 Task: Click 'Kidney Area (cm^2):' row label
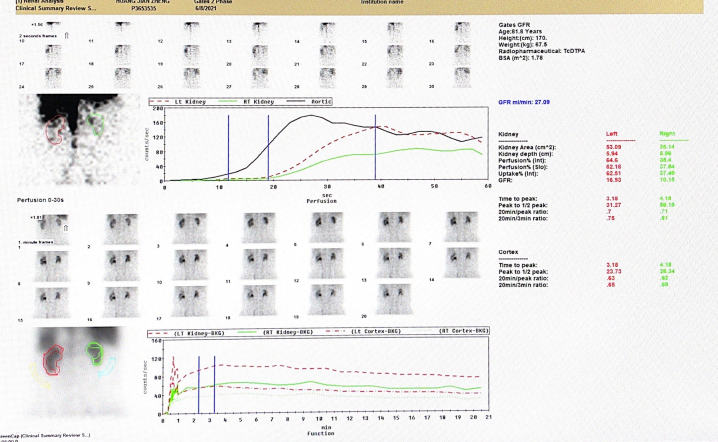click(x=527, y=147)
